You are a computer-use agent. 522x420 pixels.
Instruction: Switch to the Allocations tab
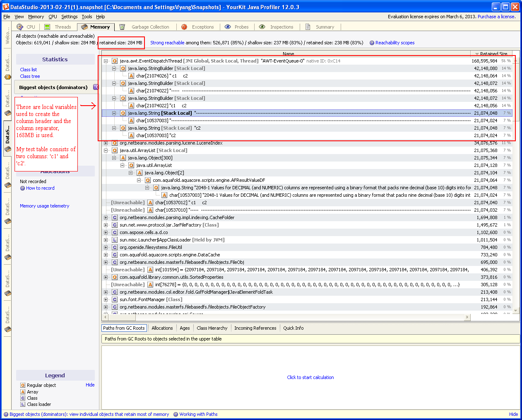[x=162, y=328]
